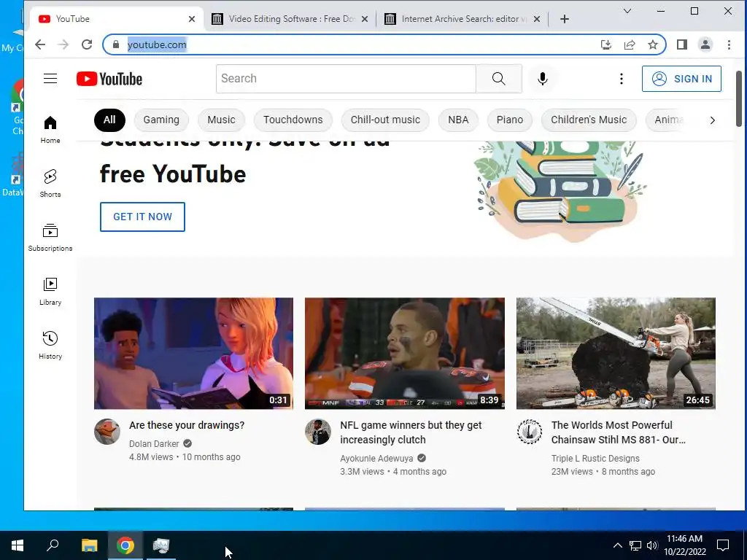The image size is (747, 560).
Task: Show hidden system tray icons
Action: click(617, 545)
